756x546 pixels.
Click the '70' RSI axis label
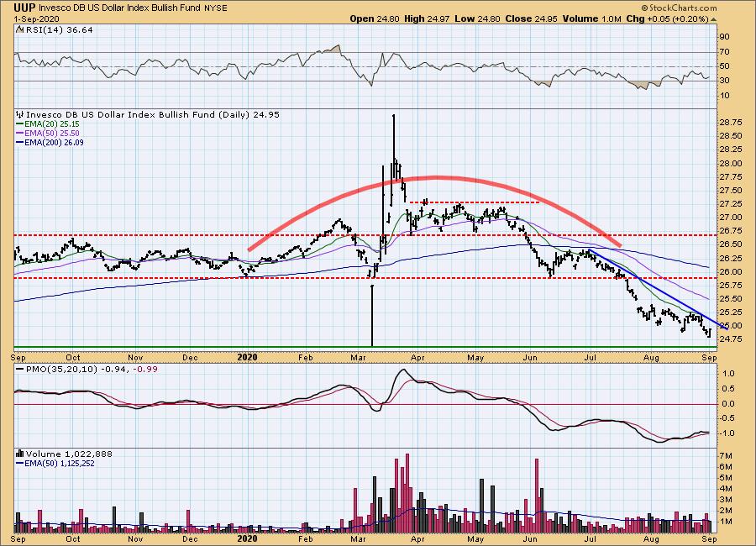point(724,52)
